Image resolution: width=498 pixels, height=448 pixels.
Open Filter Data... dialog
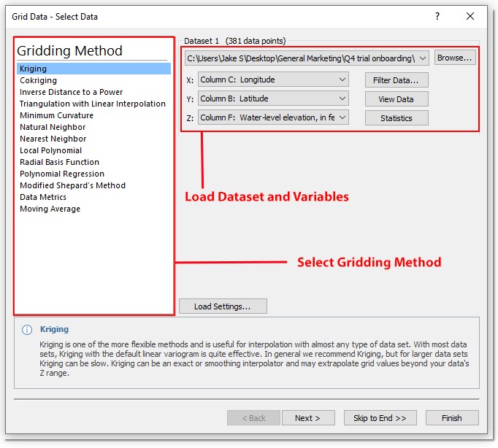pyautogui.click(x=397, y=80)
